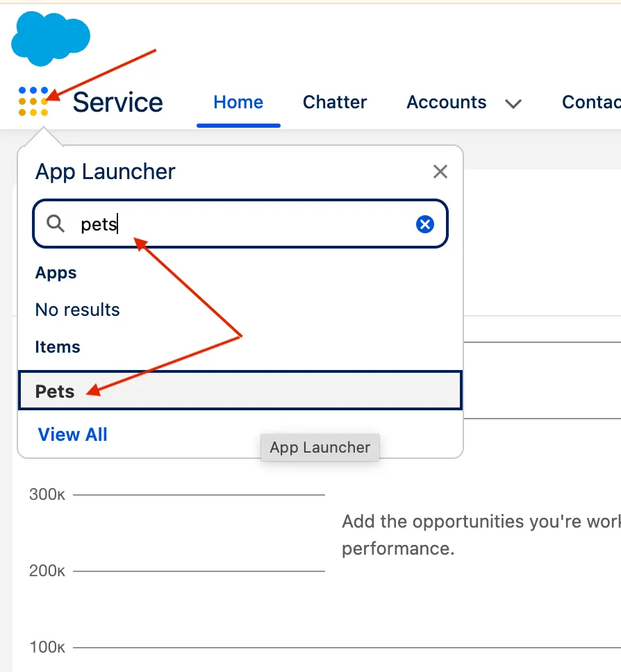
Task: Expand the Accounts dropdown chevron
Action: [513, 104]
